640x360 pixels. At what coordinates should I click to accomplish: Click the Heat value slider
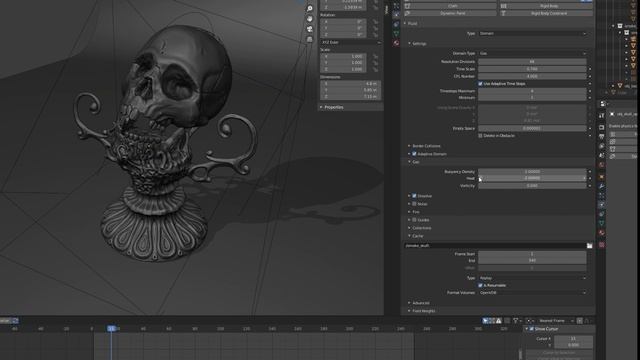[532, 178]
